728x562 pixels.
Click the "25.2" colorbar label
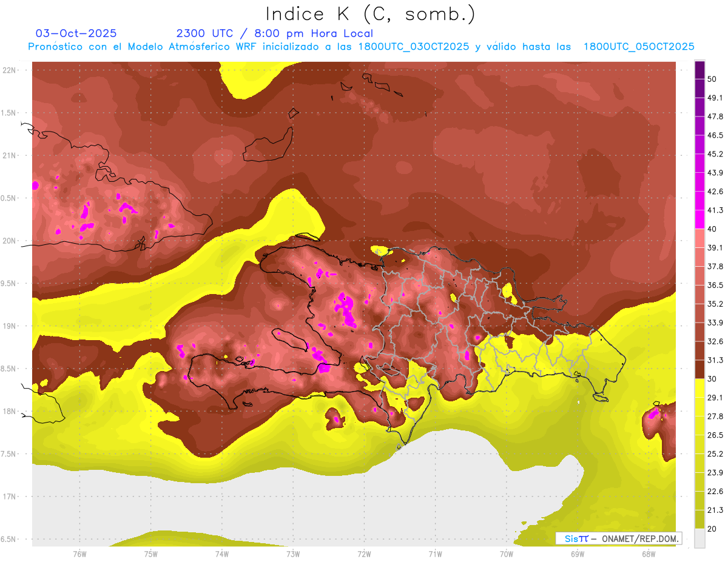(x=715, y=453)
